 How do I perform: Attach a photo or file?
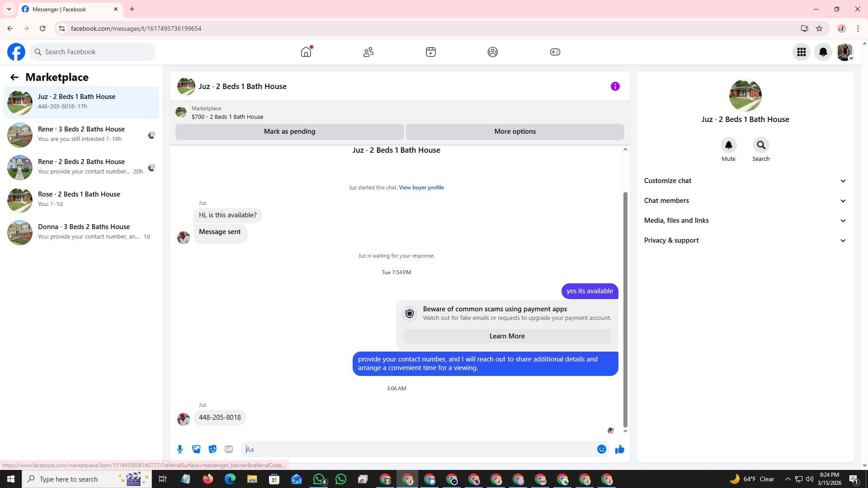point(196,449)
